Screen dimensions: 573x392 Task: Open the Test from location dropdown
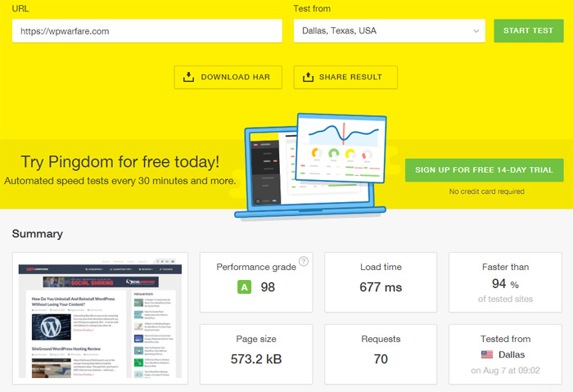coord(389,31)
